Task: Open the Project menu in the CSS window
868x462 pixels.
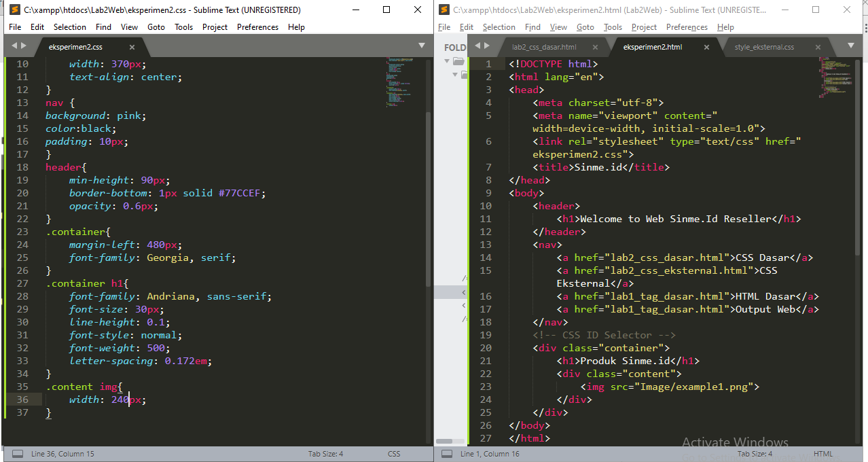Action: coord(215,27)
